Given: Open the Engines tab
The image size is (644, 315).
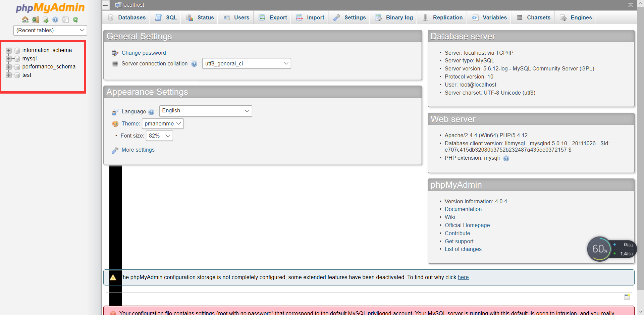Looking at the screenshot, I should (x=576, y=17).
